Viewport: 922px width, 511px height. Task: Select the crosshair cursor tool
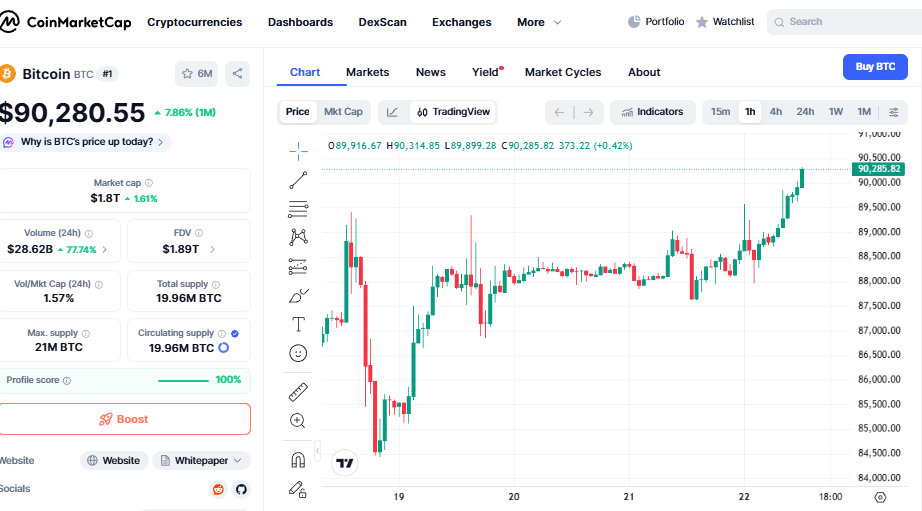[x=298, y=151]
